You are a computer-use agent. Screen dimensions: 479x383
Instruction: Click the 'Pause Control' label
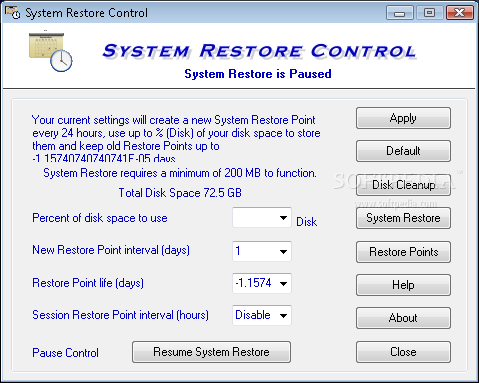click(x=65, y=353)
